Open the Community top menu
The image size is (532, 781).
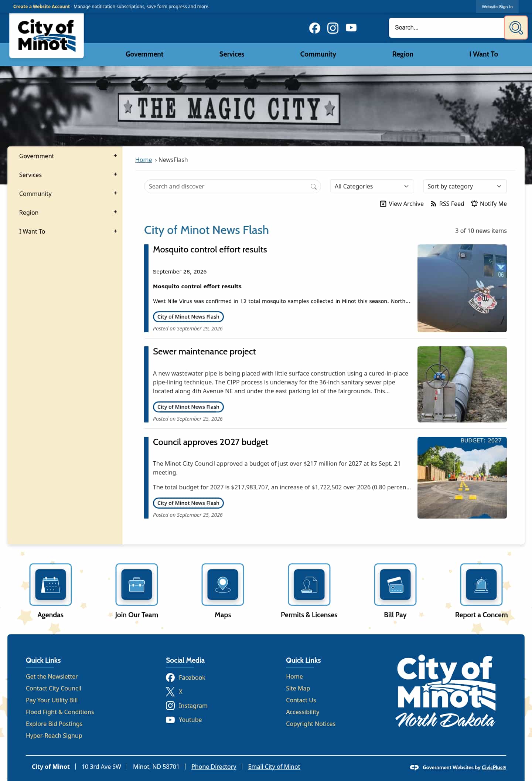coord(318,54)
